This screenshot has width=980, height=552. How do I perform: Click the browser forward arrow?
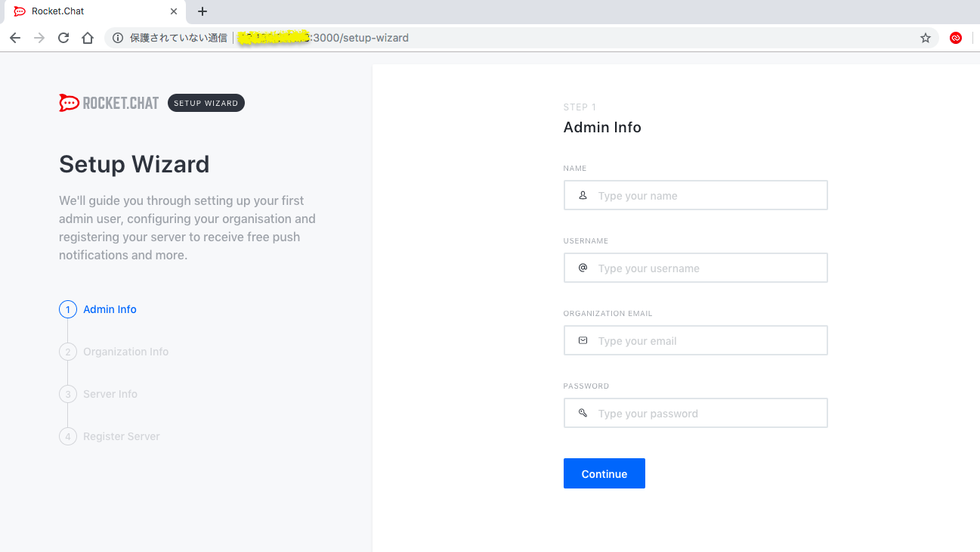(39, 38)
